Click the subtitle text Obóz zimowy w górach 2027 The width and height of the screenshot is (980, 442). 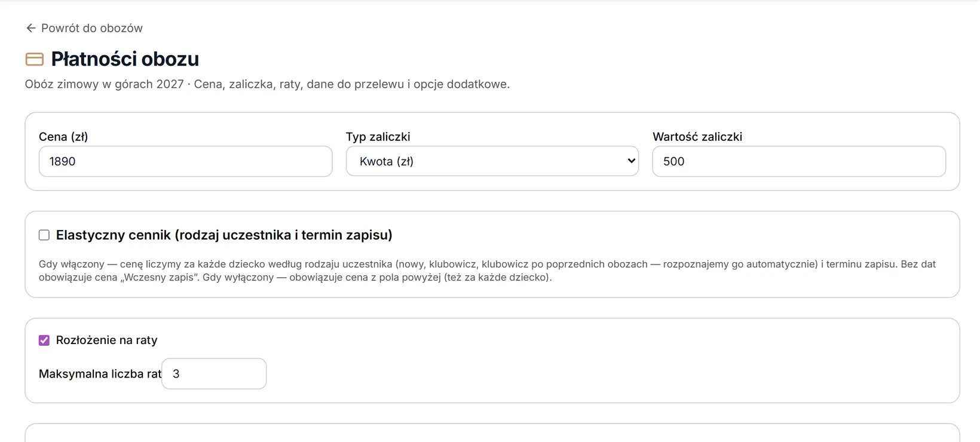click(105, 84)
